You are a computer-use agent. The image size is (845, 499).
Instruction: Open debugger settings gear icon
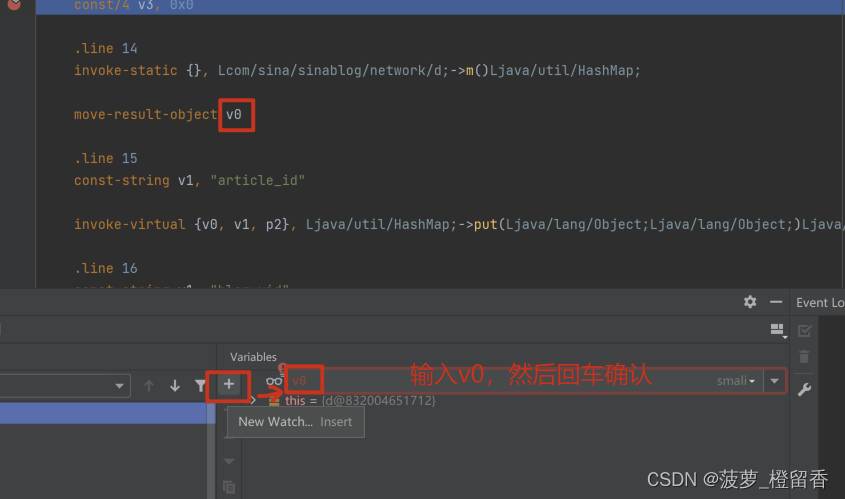tap(750, 302)
